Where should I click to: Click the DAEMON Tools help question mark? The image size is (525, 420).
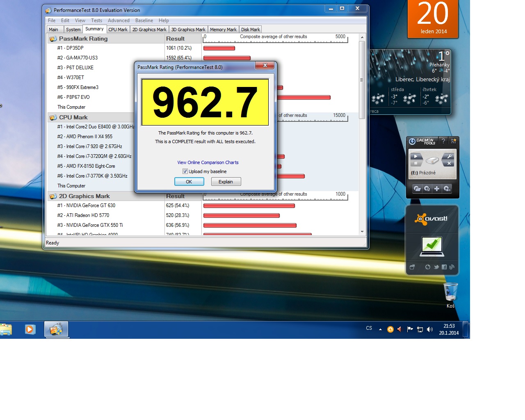pos(443,141)
